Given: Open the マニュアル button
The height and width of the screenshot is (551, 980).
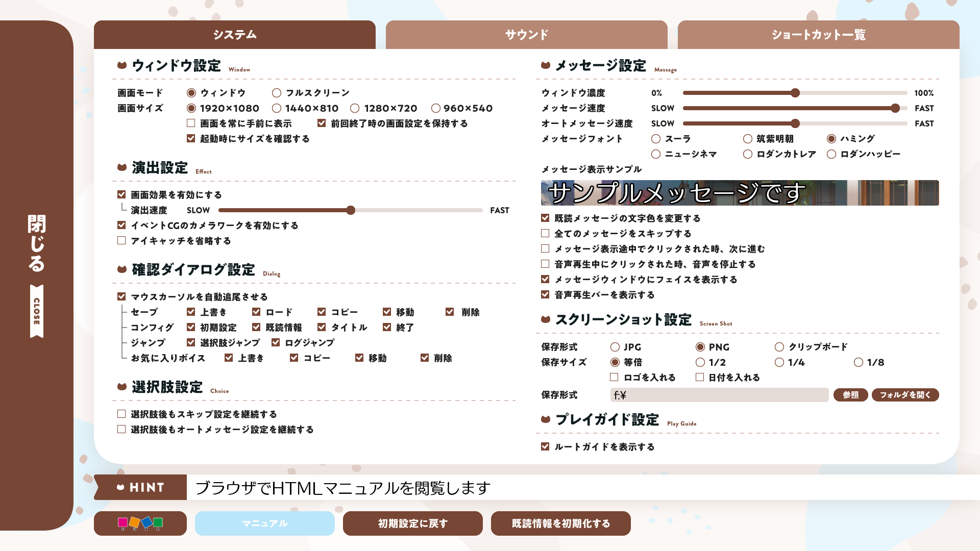Looking at the screenshot, I should click(265, 523).
